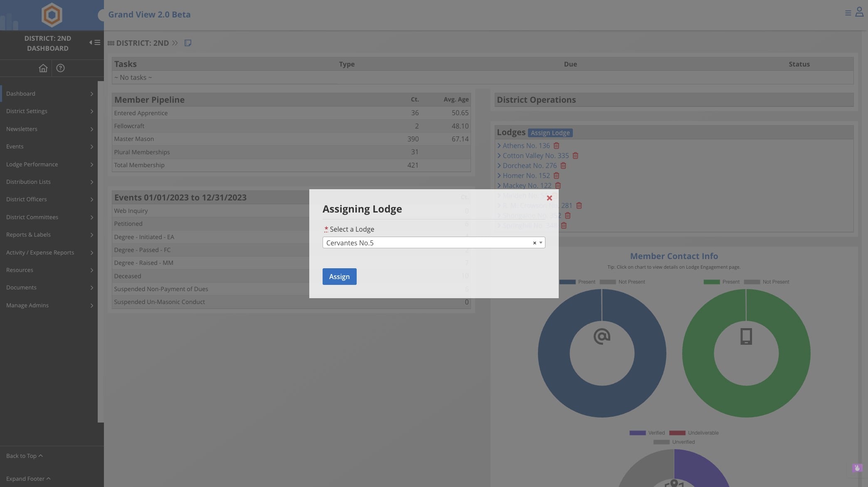Viewport: 868px width, 487px height.
Task: Open Newsletters sidebar menu
Action: point(49,129)
